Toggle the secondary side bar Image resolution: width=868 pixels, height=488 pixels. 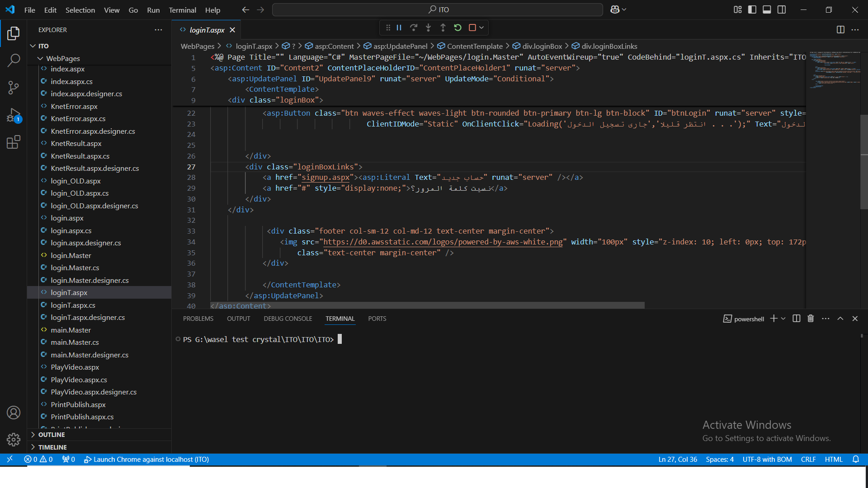782,9
